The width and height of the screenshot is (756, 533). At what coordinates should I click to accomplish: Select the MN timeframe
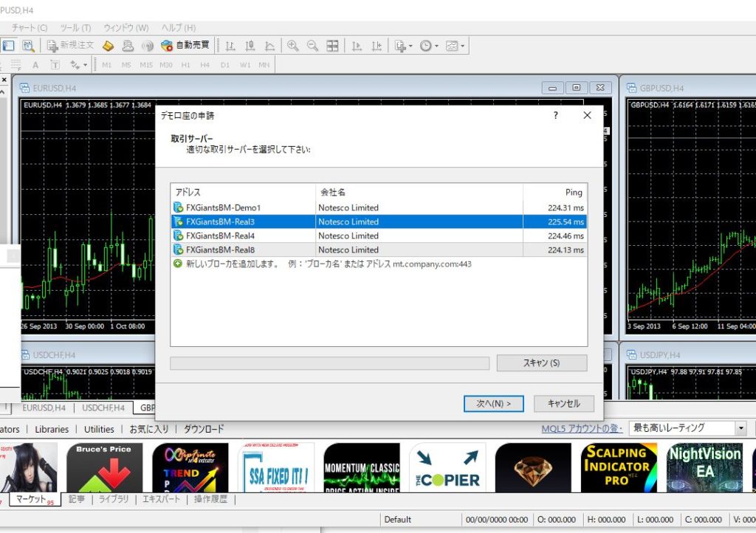pyautogui.click(x=264, y=64)
